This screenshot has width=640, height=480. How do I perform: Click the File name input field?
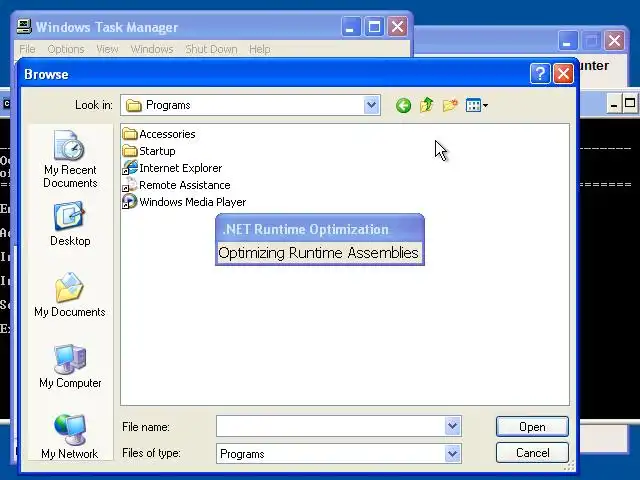coord(330,427)
